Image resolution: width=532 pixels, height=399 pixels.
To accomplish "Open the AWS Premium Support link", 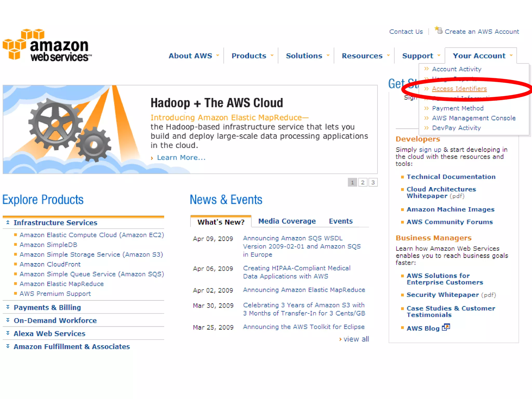I will pos(55,294).
